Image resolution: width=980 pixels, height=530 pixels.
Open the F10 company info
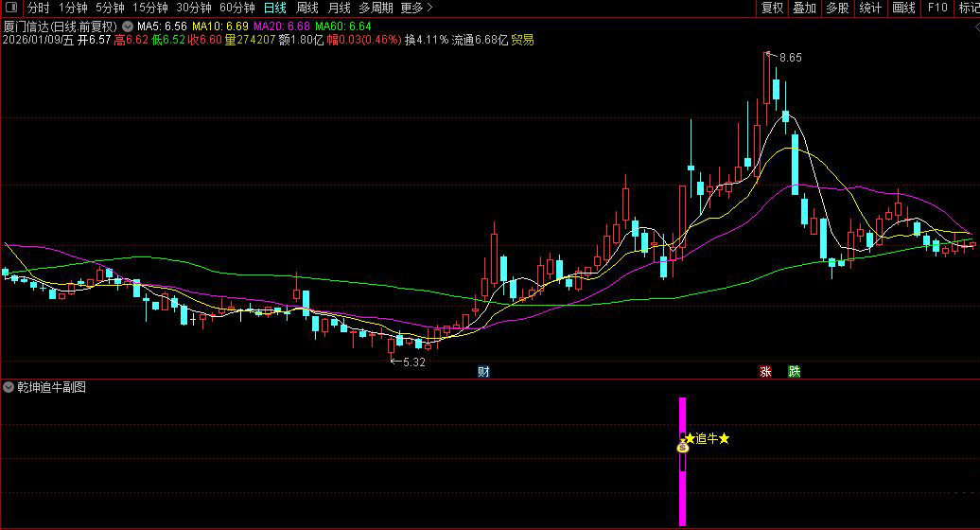[x=937, y=9]
